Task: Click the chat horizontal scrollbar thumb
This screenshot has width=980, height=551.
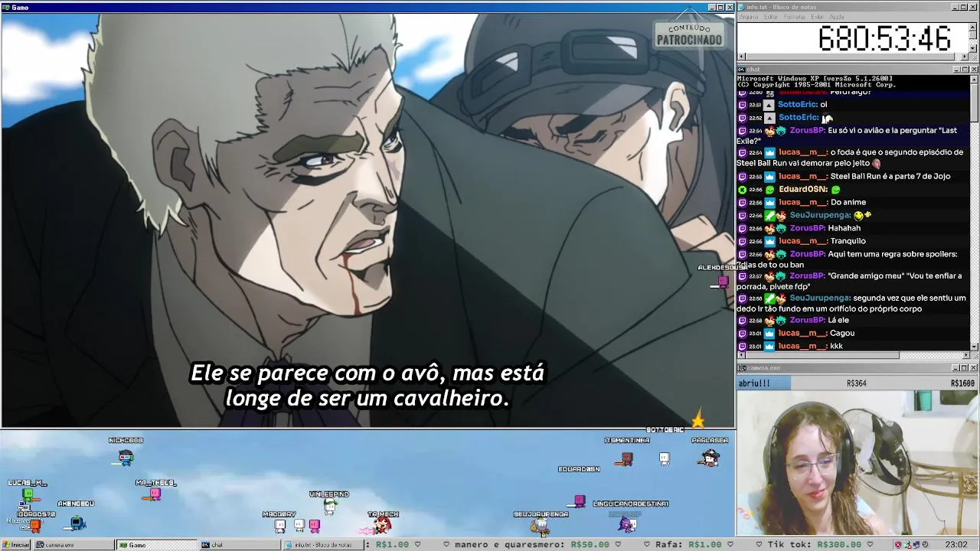Action: (x=822, y=355)
